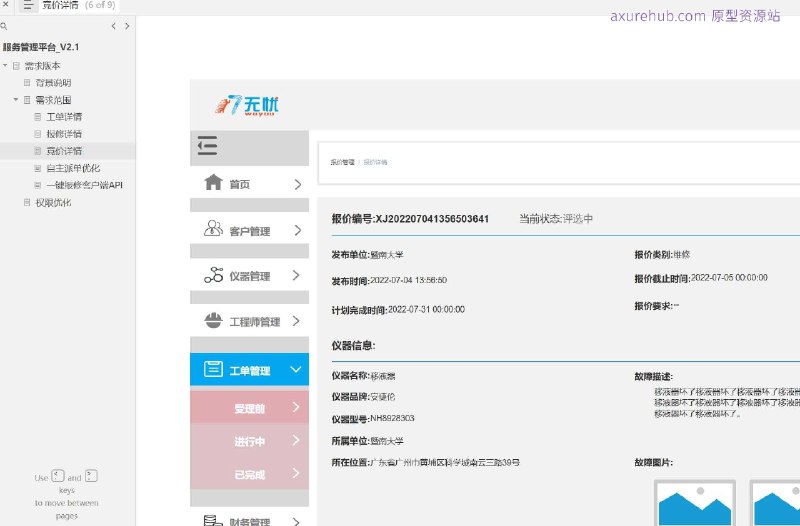800x526 pixels.
Task: Open the 自主派单优化 page
Action: pos(73,168)
